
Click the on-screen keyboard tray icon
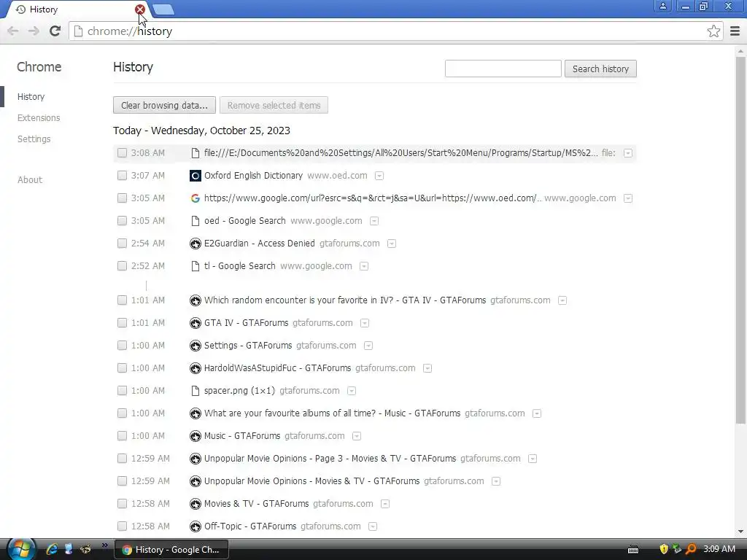pos(633,550)
